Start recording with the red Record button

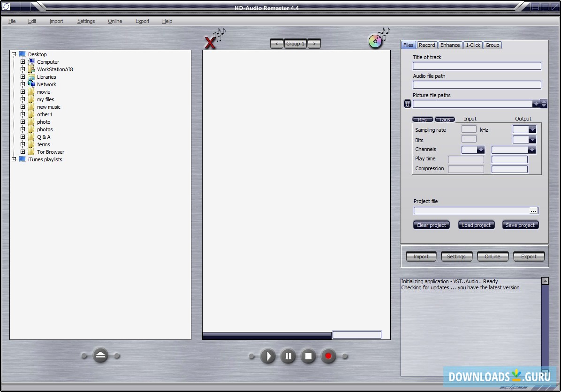[x=328, y=356]
